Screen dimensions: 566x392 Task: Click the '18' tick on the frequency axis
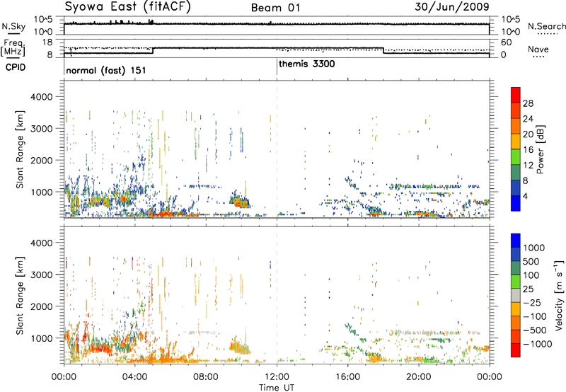(47, 42)
